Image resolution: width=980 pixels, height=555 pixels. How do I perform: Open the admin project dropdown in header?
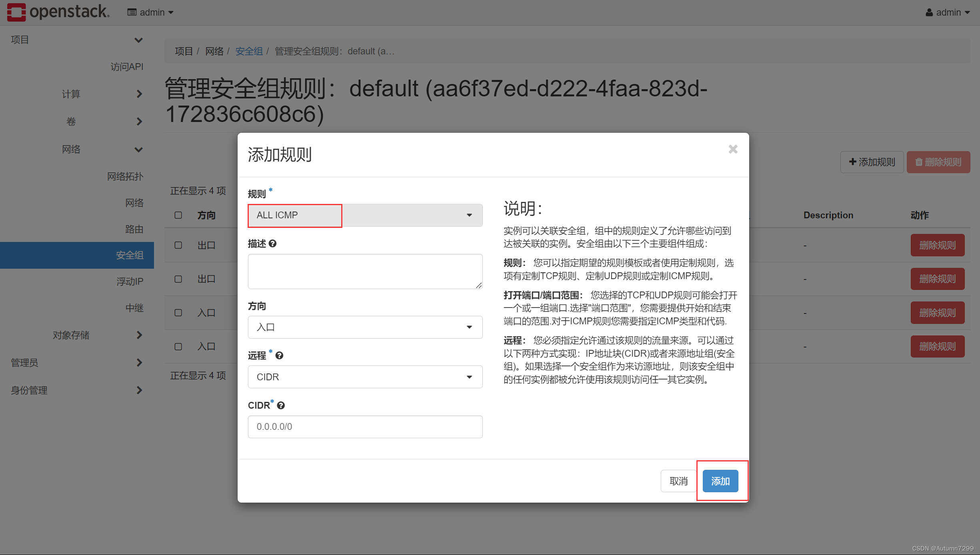coord(150,12)
